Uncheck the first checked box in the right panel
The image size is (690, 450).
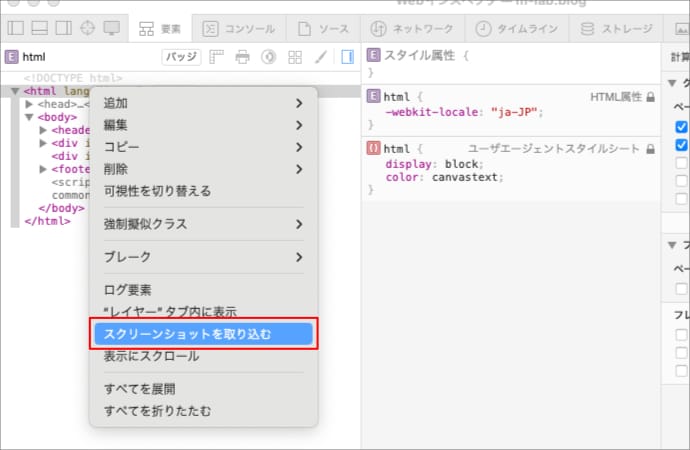[x=681, y=127]
